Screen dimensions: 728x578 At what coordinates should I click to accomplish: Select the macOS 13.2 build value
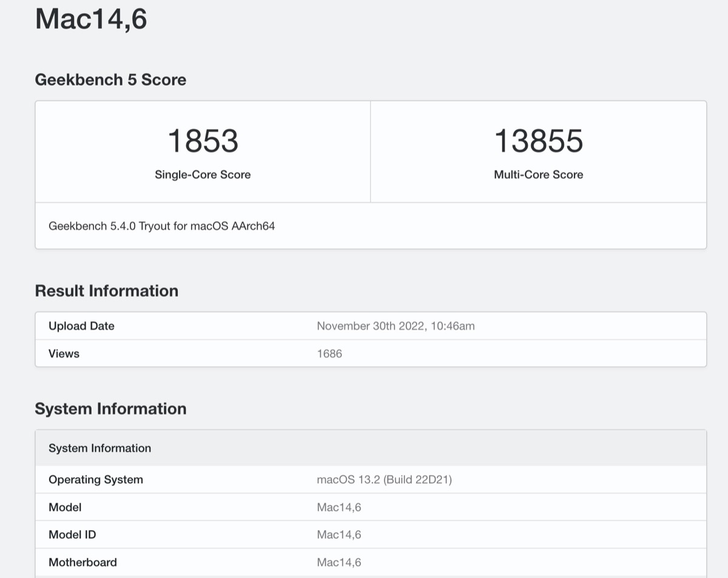click(384, 480)
